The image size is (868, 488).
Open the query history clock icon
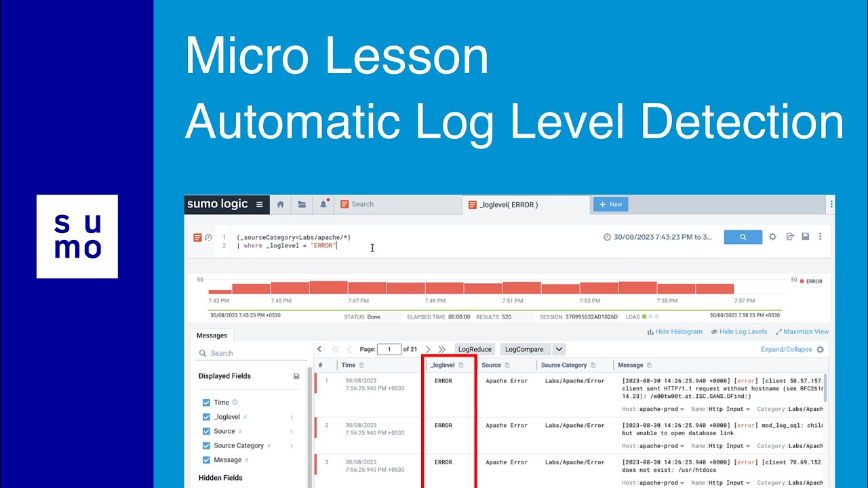209,237
